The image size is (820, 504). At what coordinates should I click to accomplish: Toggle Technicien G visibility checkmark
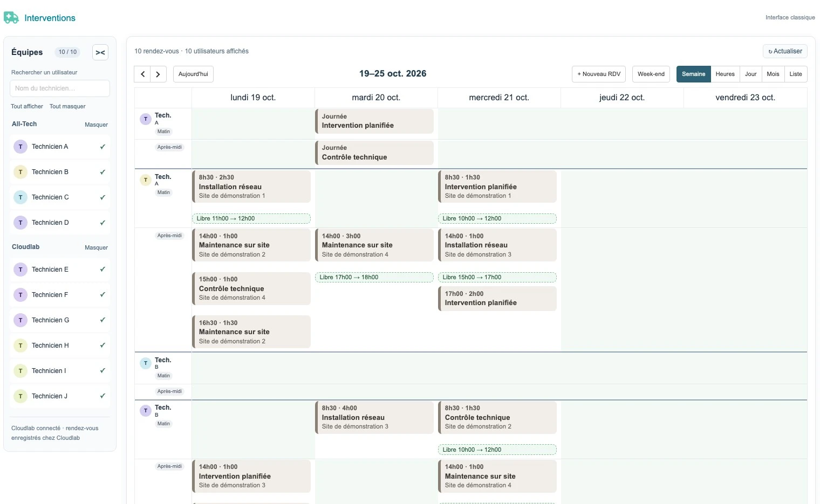click(x=102, y=320)
